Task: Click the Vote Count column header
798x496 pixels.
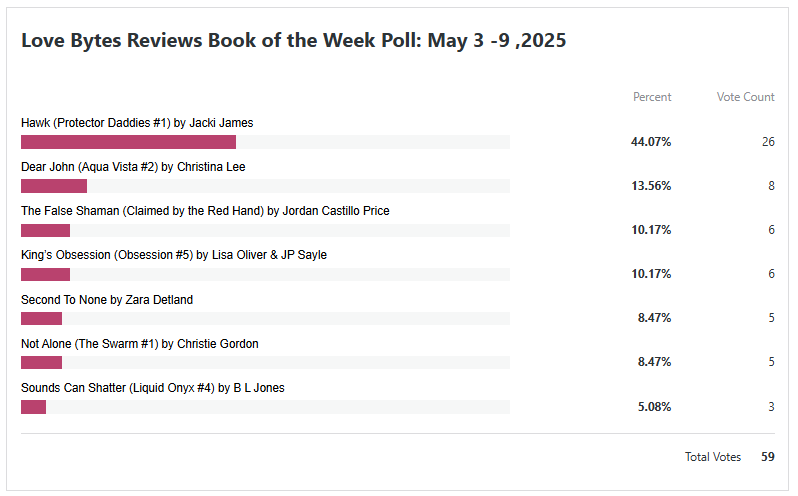Action: (x=745, y=97)
